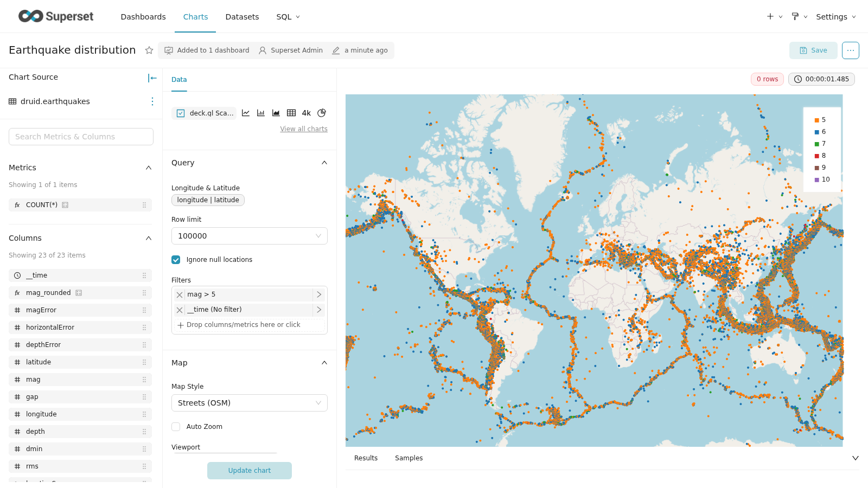Collapse the Chart Source panel

click(x=152, y=78)
